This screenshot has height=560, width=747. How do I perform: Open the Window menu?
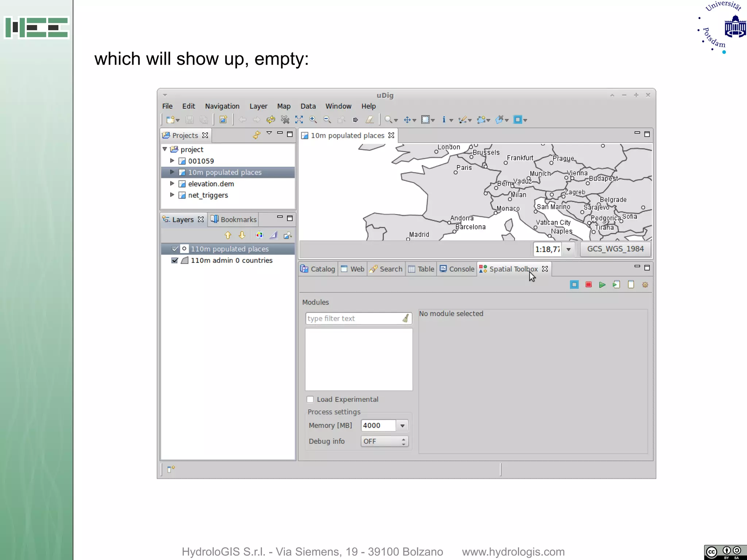(x=338, y=106)
